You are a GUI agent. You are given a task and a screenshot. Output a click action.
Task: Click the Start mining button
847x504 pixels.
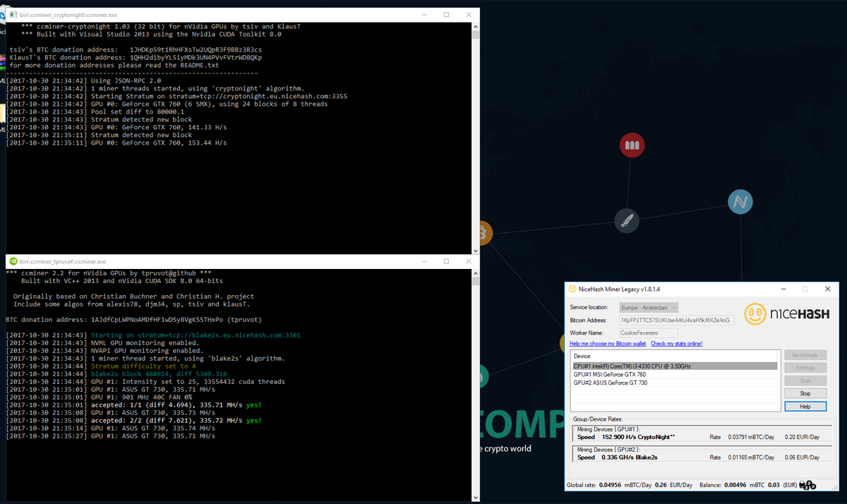point(805,380)
